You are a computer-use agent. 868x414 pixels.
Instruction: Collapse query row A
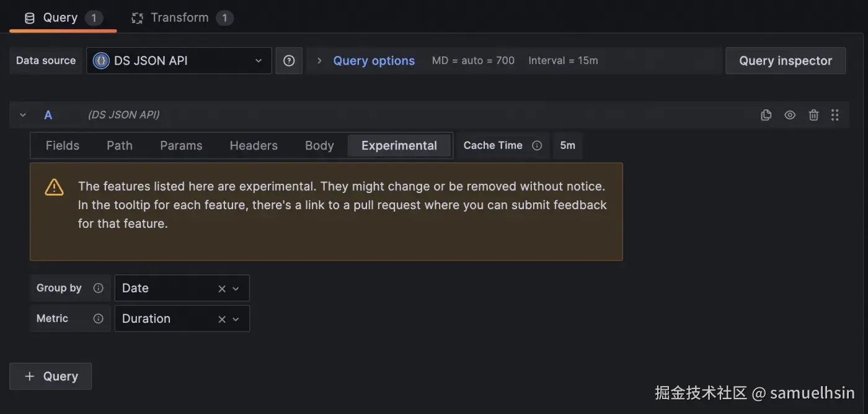point(23,115)
